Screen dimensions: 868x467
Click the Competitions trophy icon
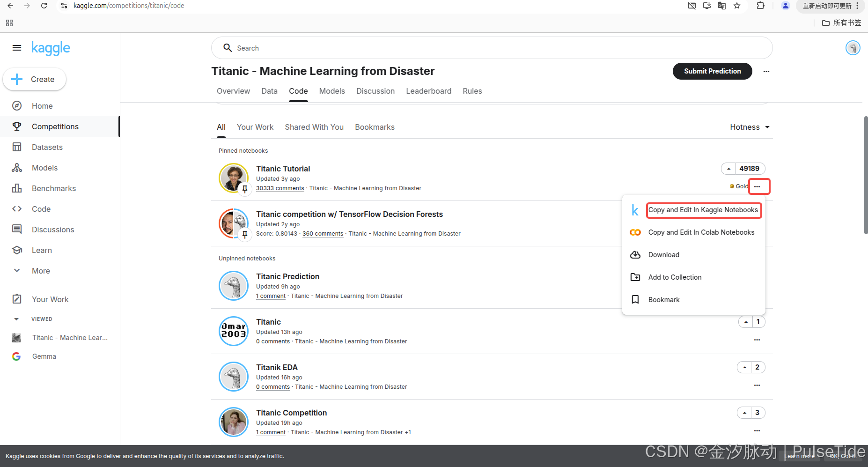point(17,126)
